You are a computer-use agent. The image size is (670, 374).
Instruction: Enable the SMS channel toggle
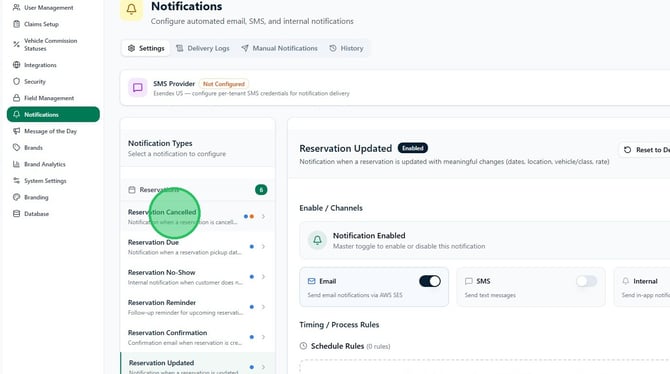(586, 281)
